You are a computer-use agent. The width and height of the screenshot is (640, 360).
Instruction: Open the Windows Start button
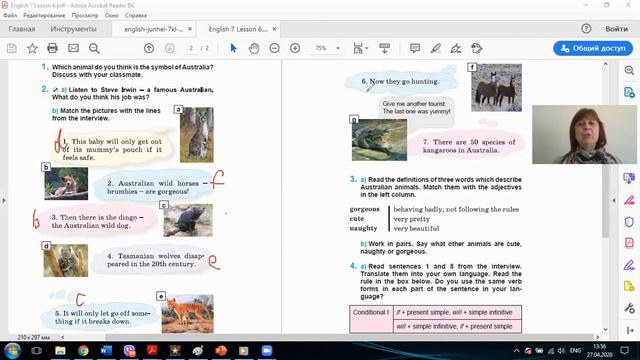[x=12, y=351]
